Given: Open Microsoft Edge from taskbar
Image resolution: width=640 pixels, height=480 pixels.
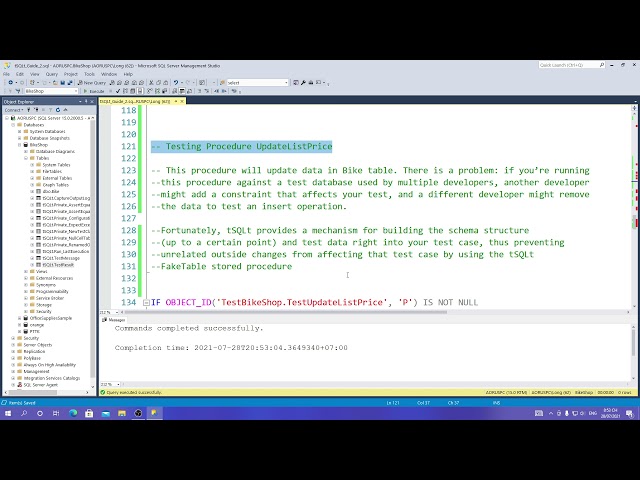Looking at the screenshot, I should [x=73, y=413].
